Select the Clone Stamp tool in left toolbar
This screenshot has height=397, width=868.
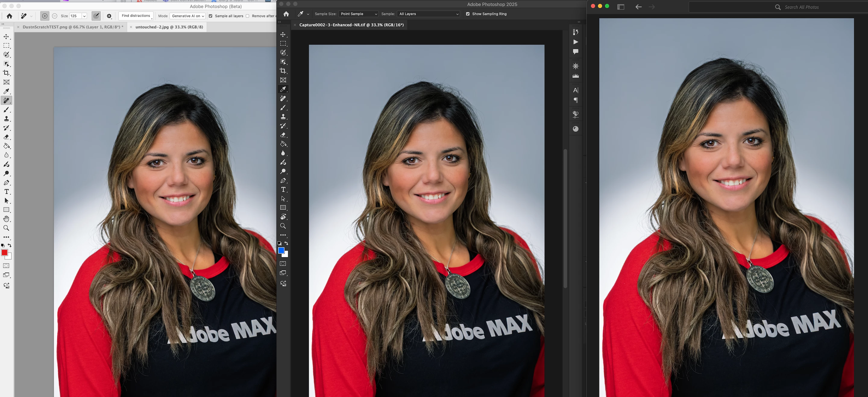(x=6, y=119)
